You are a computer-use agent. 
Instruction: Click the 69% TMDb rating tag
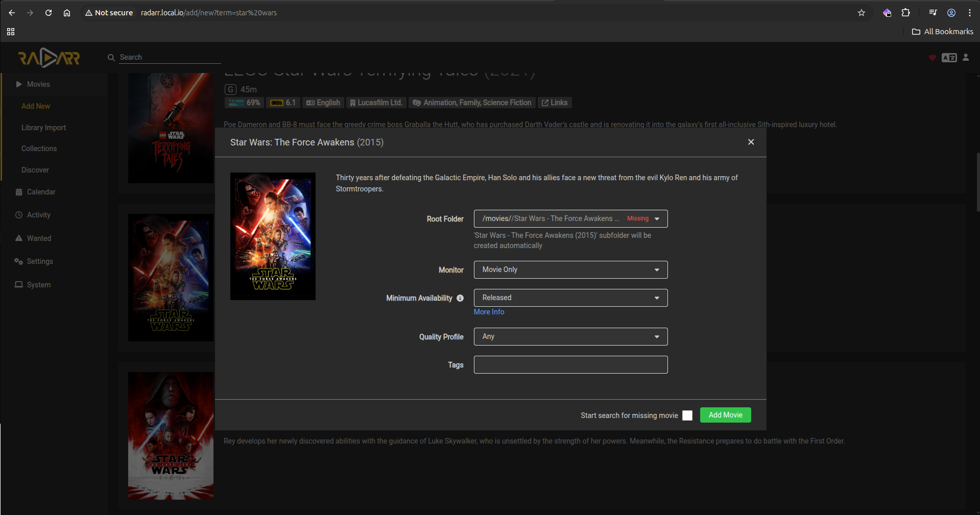click(x=244, y=103)
